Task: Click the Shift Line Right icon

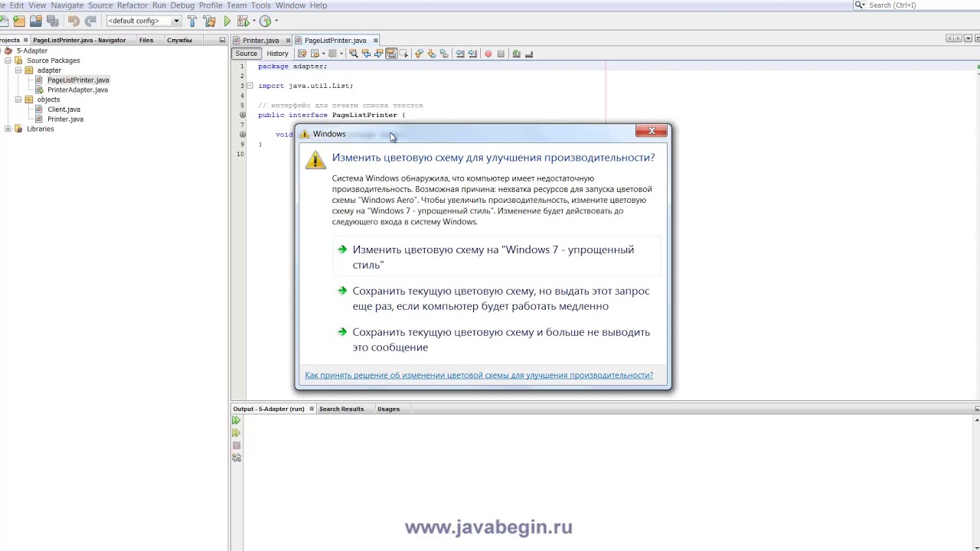Action: coord(472,54)
